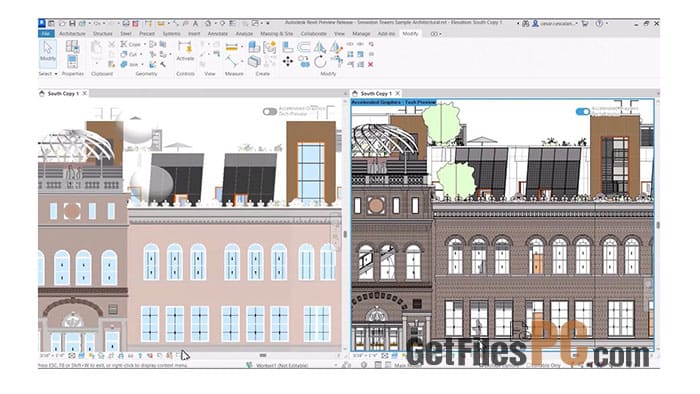
Task: Switch to the Massing & Site tab
Action: 277,34
